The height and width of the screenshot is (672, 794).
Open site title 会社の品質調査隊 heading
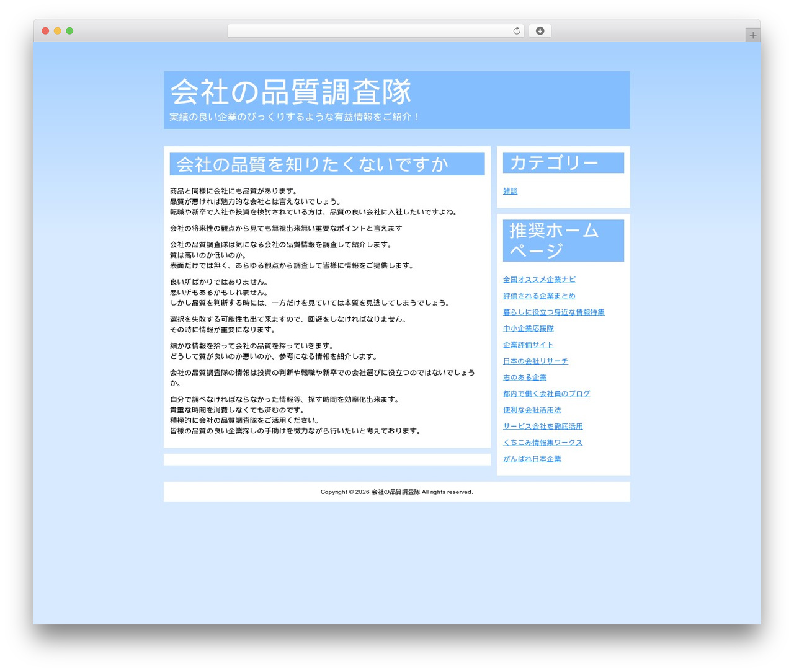coord(290,92)
